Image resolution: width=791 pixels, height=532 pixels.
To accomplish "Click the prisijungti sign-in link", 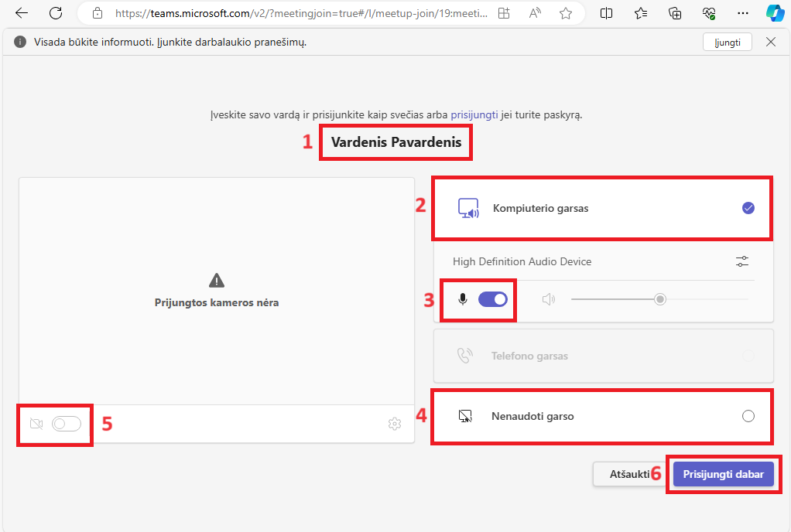I will pos(474,114).
